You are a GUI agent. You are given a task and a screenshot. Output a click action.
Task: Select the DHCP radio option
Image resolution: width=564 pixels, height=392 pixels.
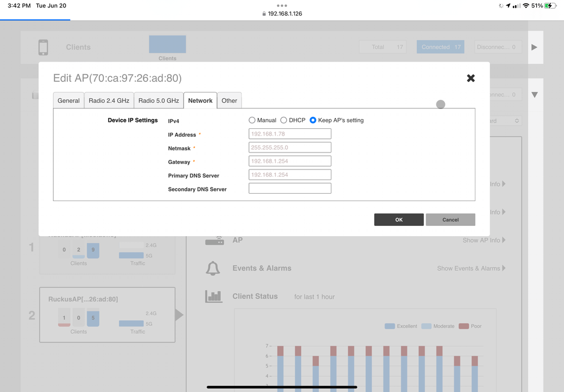(284, 120)
